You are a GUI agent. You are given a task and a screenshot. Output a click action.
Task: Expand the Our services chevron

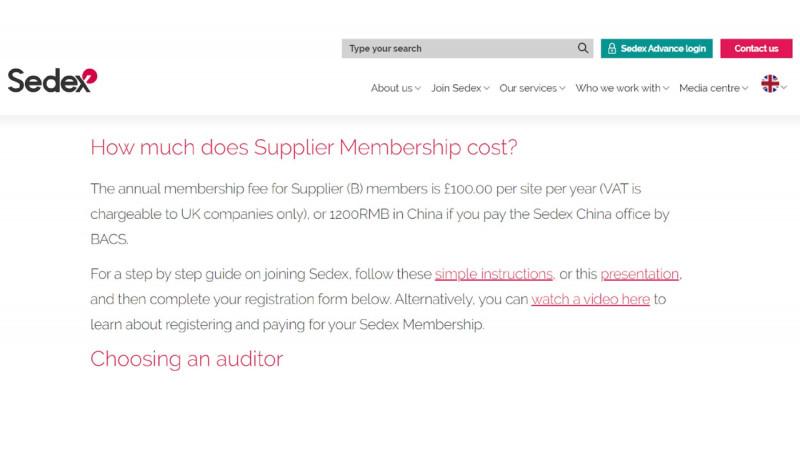(x=563, y=88)
